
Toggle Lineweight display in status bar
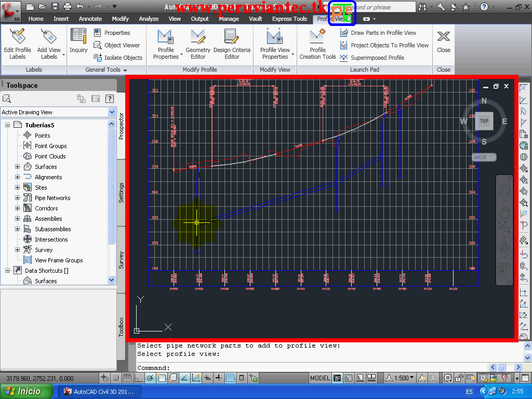pyautogui.click(x=219, y=378)
